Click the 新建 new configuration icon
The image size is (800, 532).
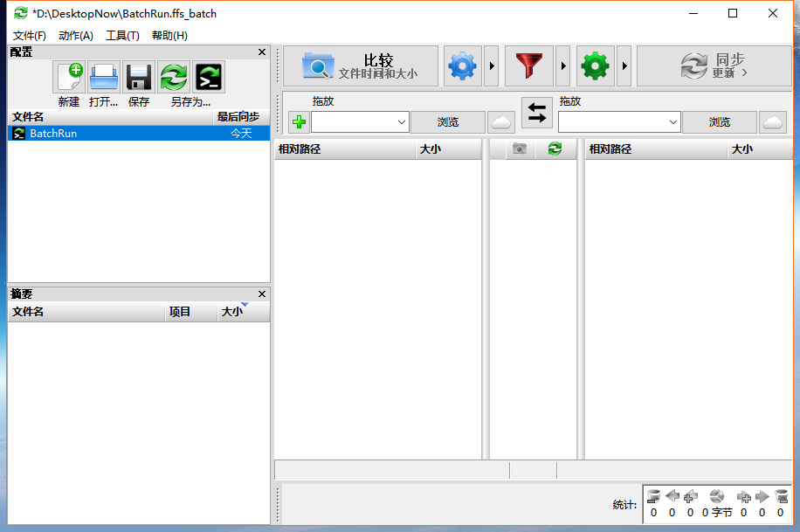(68, 76)
